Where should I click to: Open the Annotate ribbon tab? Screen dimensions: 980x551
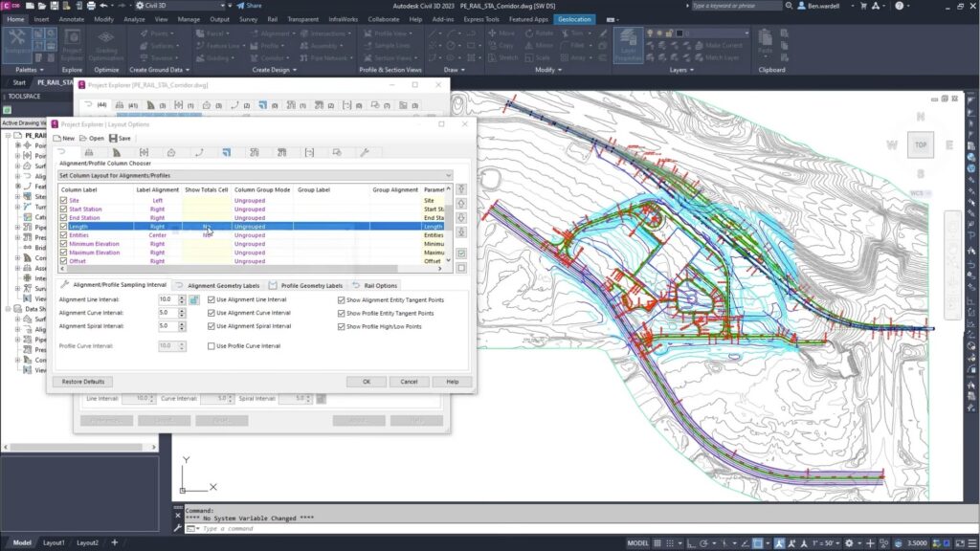coord(71,19)
